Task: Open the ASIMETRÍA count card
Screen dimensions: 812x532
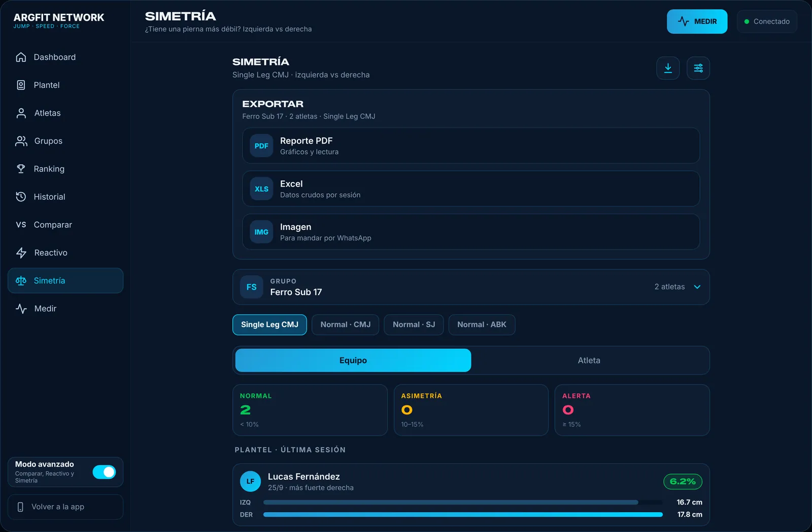Action: [x=471, y=410]
